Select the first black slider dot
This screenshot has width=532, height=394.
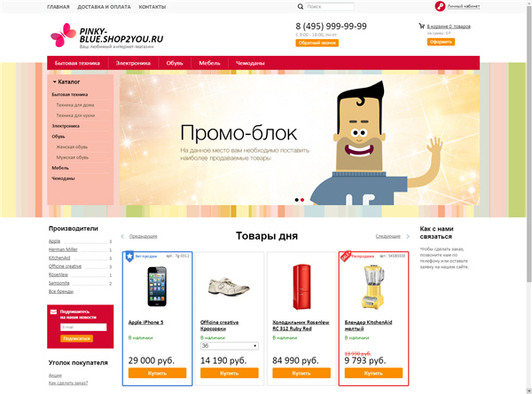[x=296, y=200]
